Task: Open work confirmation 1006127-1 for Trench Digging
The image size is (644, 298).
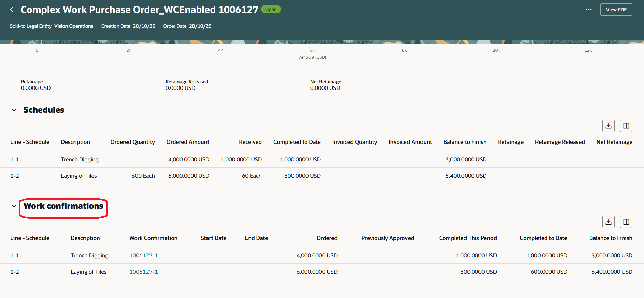Action: coord(144,255)
